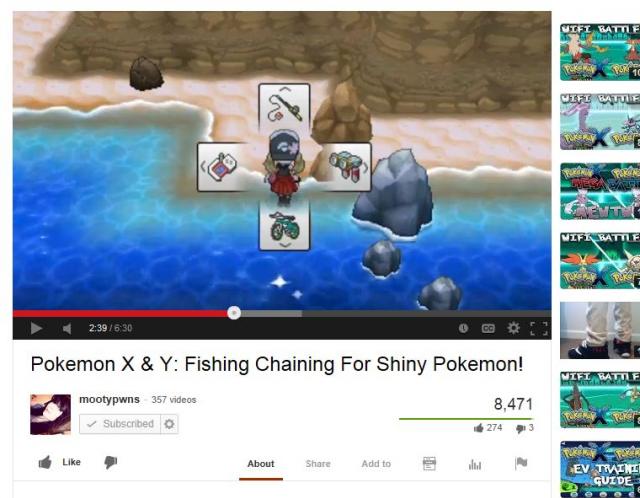Click the Watch Later clock icon
Viewport: 640px width, 498px height.
[x=463, y=328]
